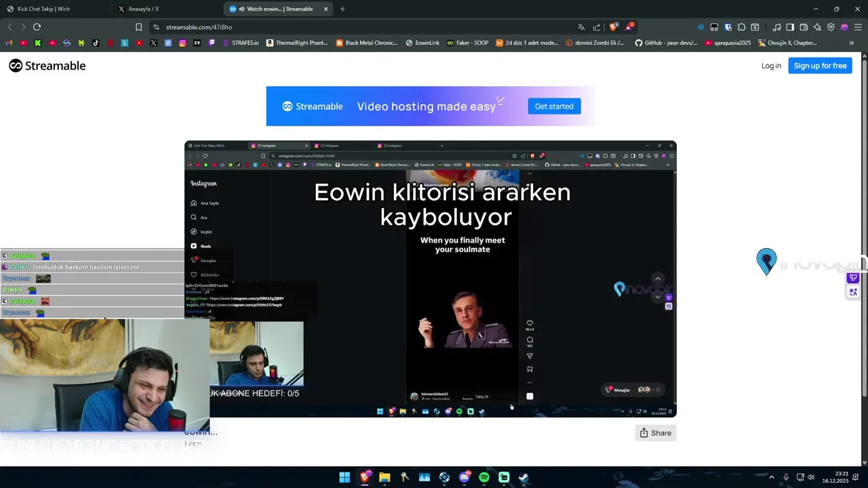Open the domini Zombi Eli bookmark
Viewport: 868px width, 488px height.
pos(595,43)
